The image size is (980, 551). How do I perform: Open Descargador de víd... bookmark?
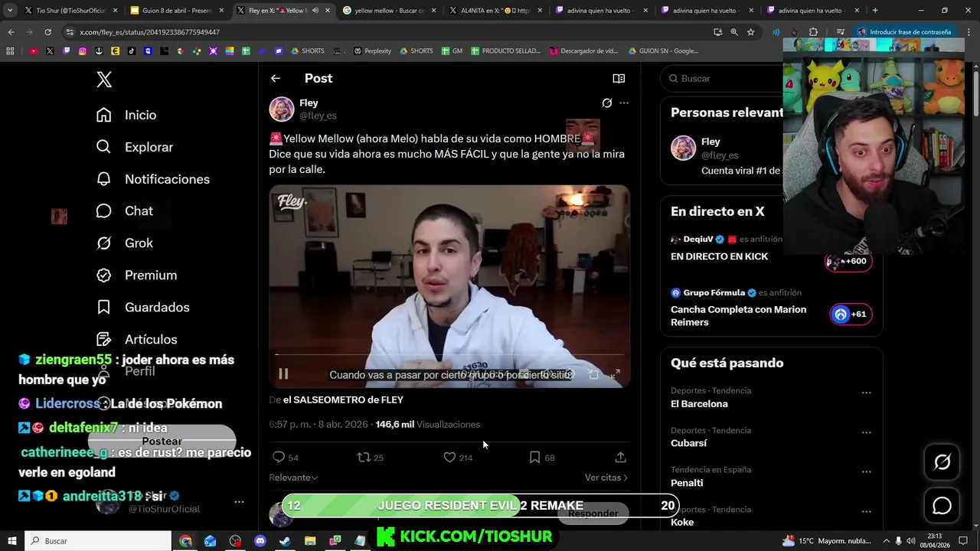tap(583, 51)
